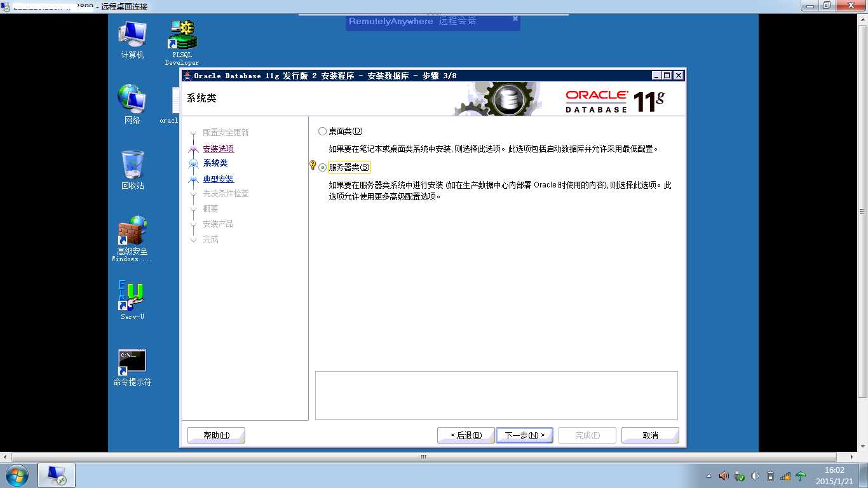Click the remote desktop vertical scrollbar
The width and height of the screenshot is (868, 488).
(863, 212)
